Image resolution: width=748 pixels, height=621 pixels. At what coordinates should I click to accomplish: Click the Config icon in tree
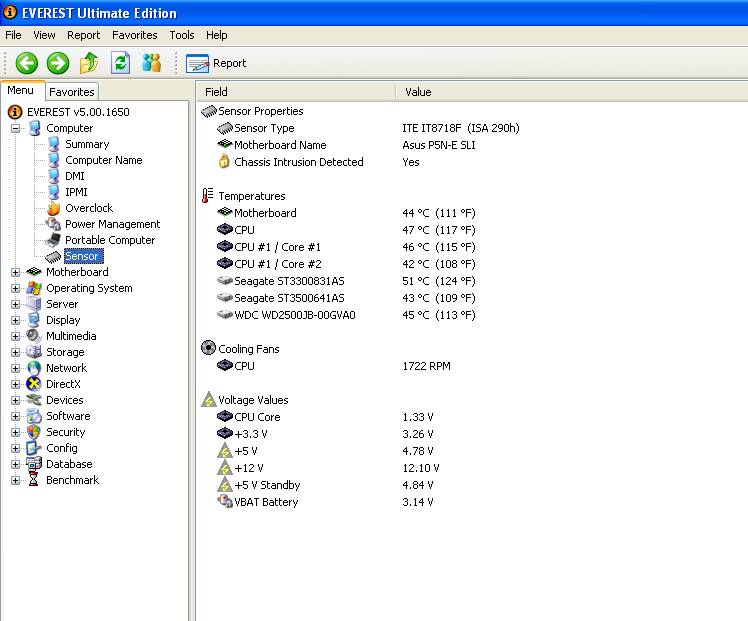point(34,448)
